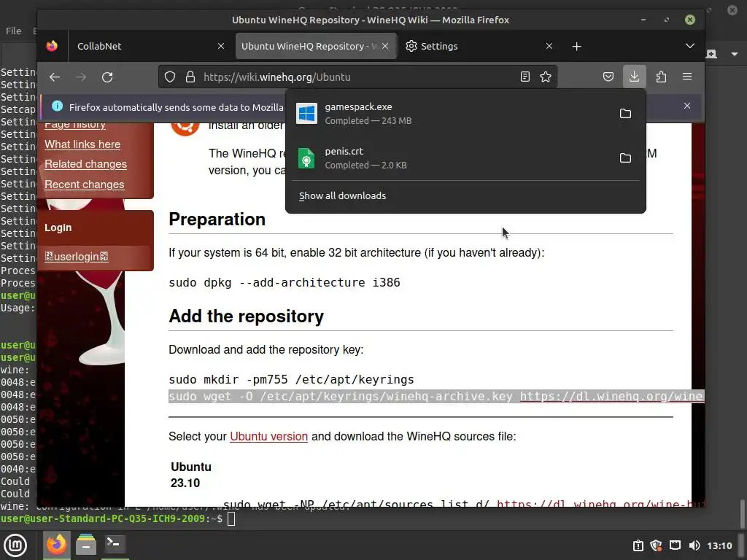The image size is (747, 560).
Task: Reload the current WineHQ page
Action: click(107, 77)
